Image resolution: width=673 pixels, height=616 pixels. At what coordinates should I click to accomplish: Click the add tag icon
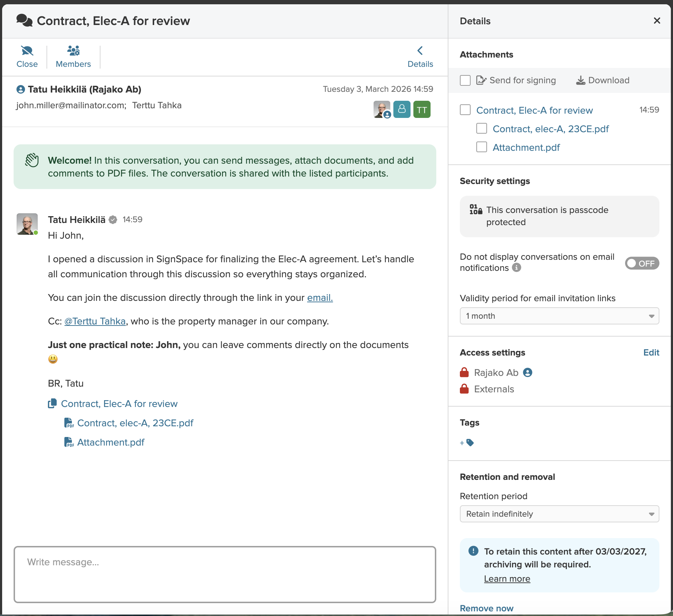(467, 443)
